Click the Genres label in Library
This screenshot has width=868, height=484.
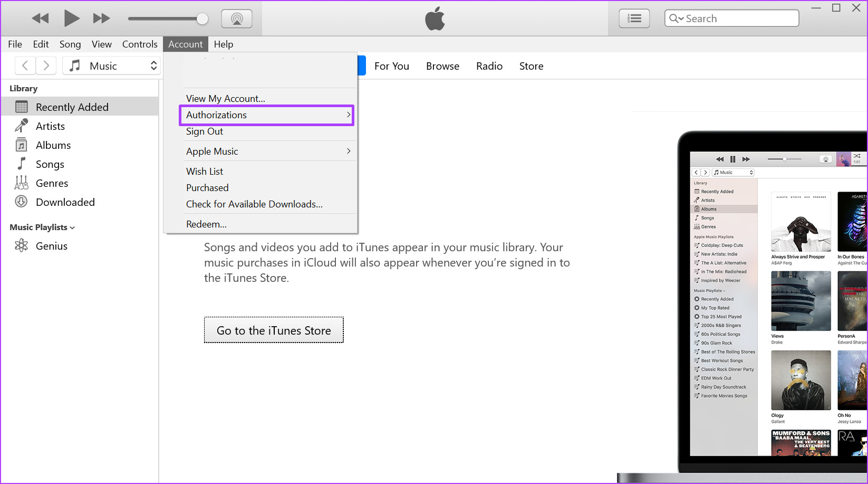[52, 183]
